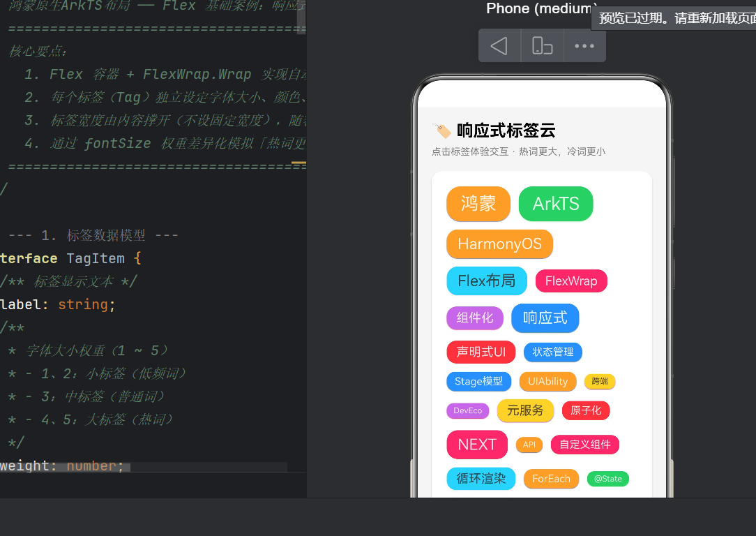Screen dimensions: 756x536
Task: Click the 字体大小权重 (1 ~ 5) comment
Action: click(89, 350)
